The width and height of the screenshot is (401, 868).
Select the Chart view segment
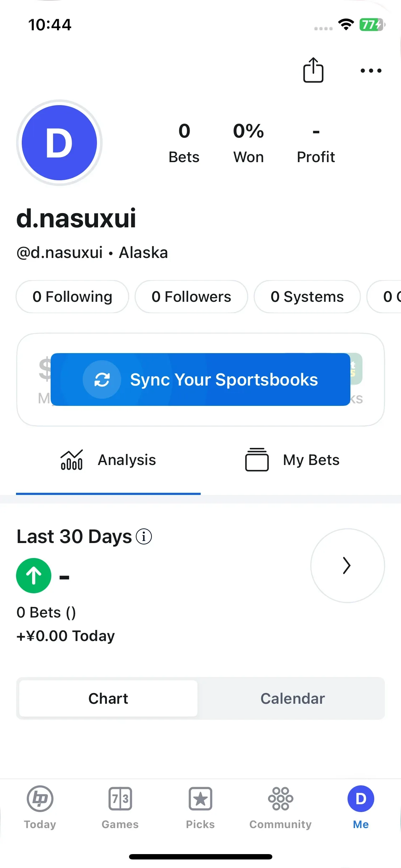[108, 698]
